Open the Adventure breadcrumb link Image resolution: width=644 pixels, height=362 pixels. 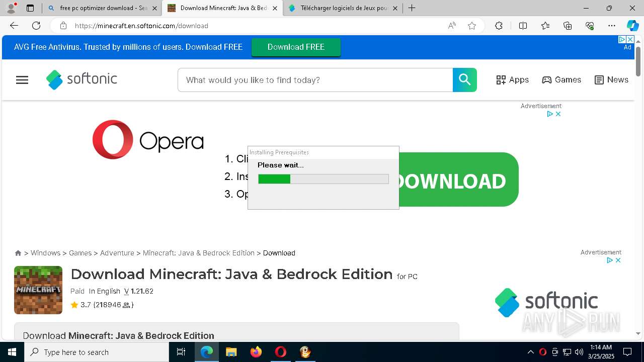[x=117, y=253]
